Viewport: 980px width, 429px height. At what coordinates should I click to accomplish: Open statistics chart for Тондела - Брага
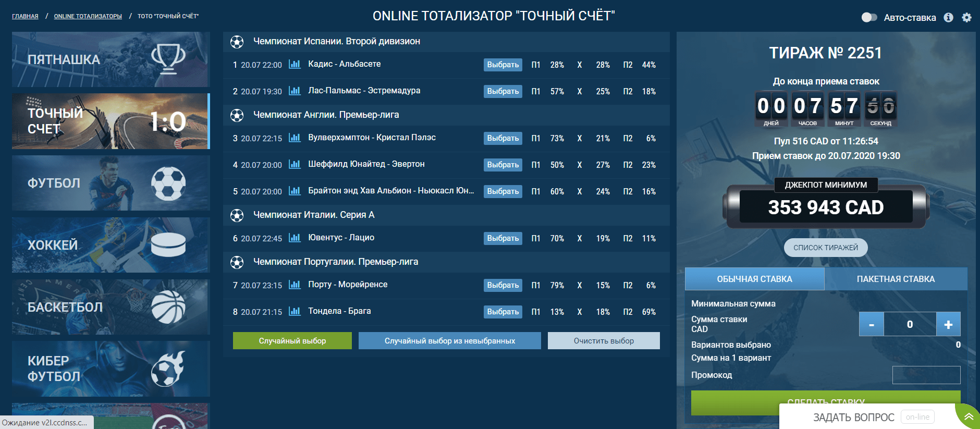[295, 312]
